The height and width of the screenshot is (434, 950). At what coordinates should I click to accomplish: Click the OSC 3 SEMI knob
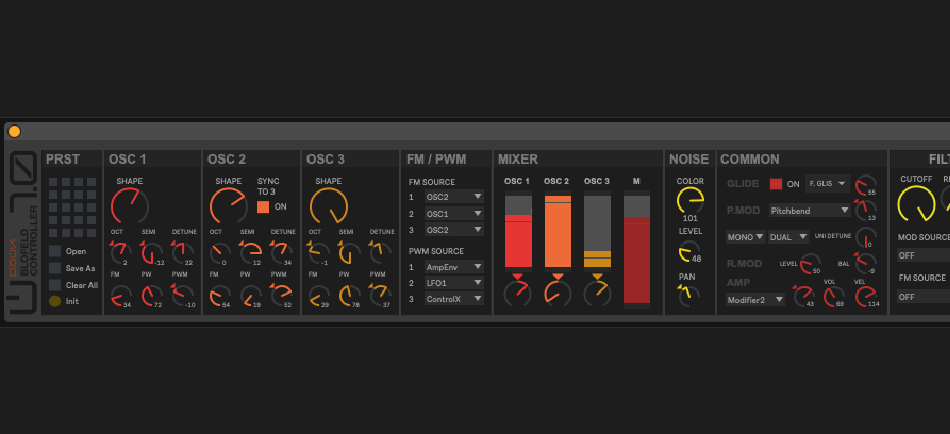coord(349,252)
